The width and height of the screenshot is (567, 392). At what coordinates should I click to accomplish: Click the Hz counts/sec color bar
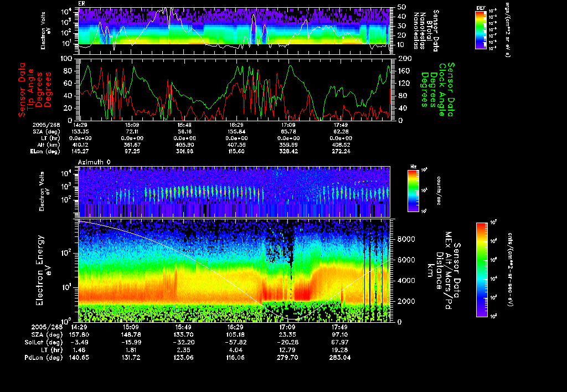(x=413, y=190)
